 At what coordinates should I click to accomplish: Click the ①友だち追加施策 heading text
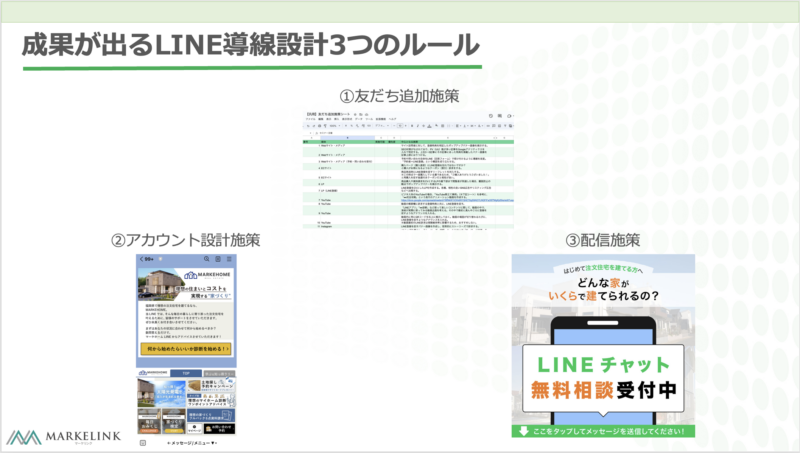pos(399,96)
